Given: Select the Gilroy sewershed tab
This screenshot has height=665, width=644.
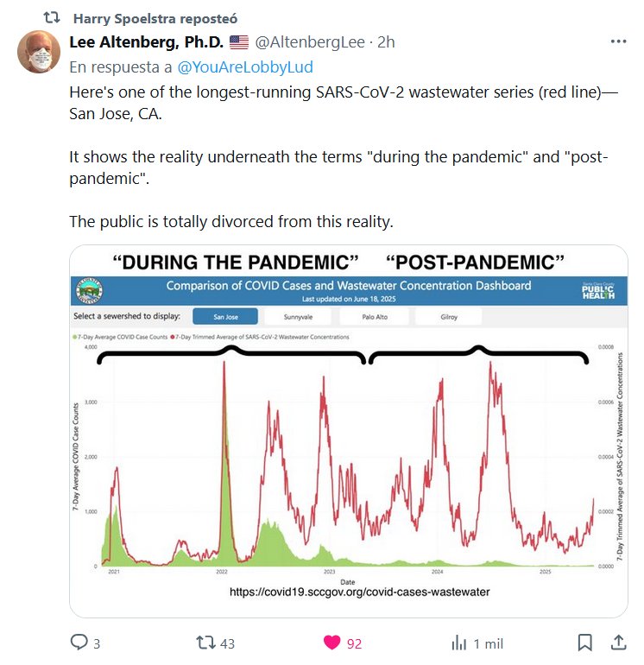Looking at the screenshot, I should click(x=447, y=317).
